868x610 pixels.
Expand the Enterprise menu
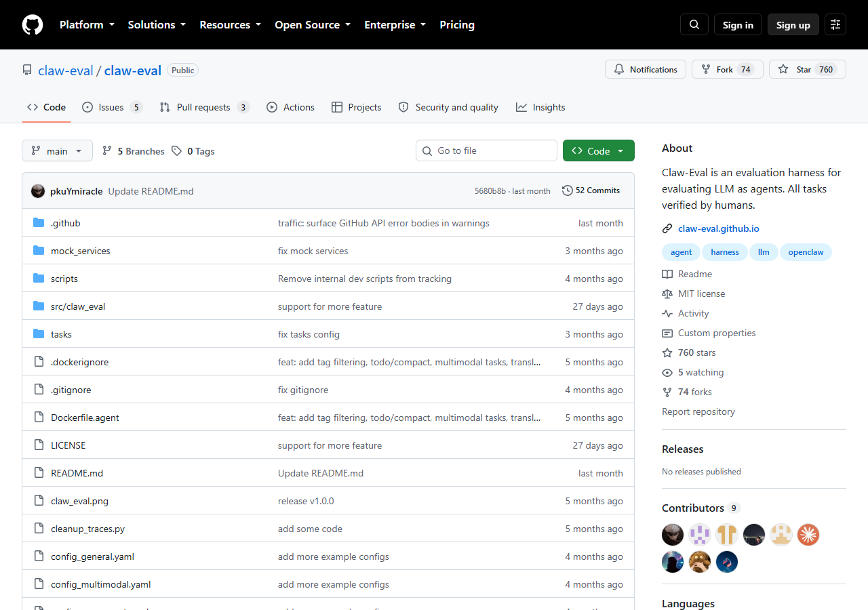395,25
